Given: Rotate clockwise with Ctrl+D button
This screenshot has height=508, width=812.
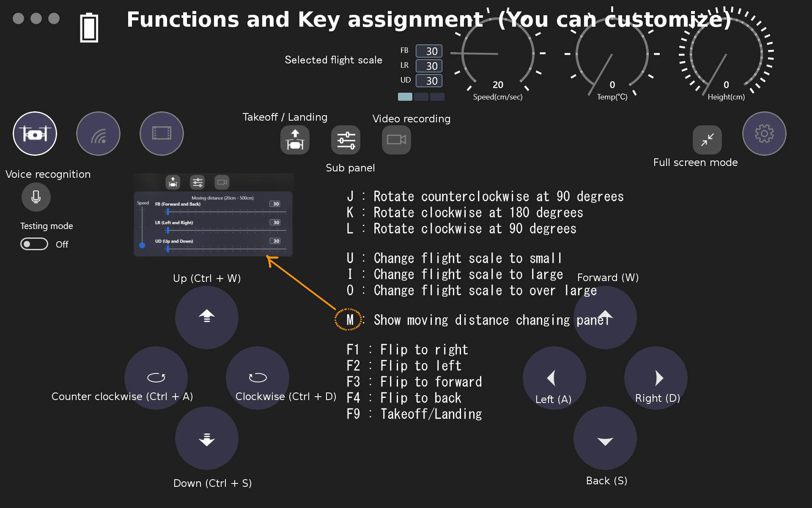Looking at the screenshot, I should pyautogui.click(x=258, y=377).
